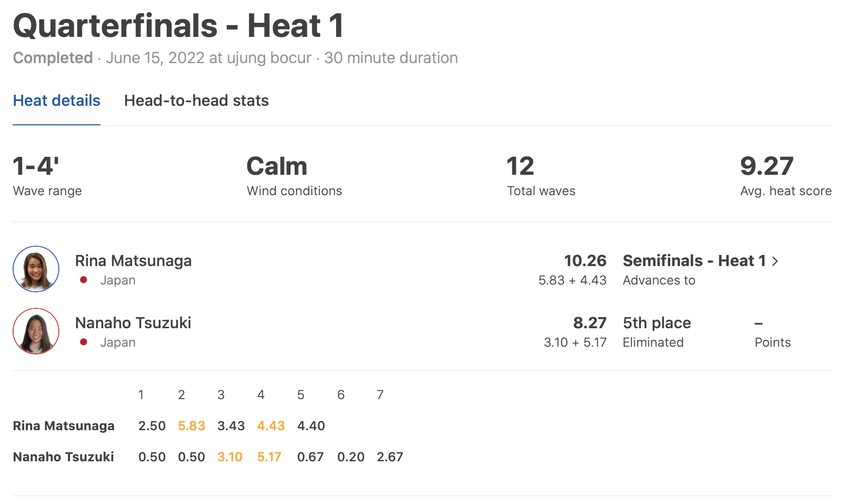Select Nanaho Tsuzuki's highlighted 3.10 wave score
The width and height of the screenshot is (847, 504).
230,457
